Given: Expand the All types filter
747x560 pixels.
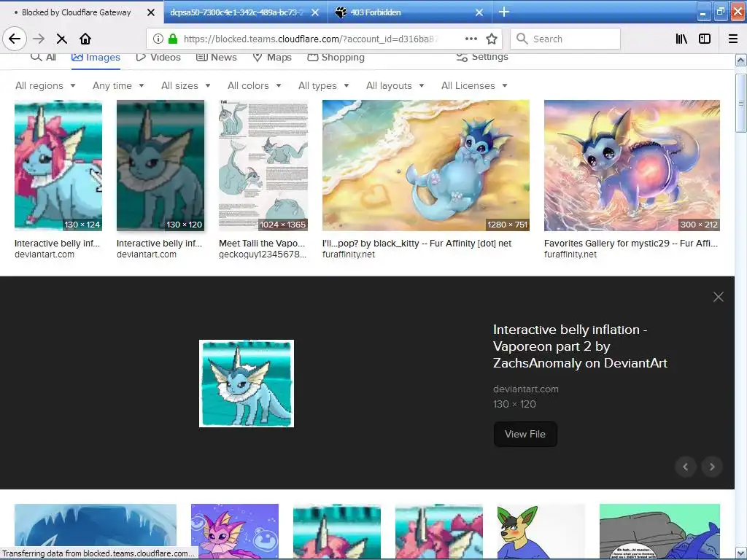Looking at the screenshot, I should point(324,86).
